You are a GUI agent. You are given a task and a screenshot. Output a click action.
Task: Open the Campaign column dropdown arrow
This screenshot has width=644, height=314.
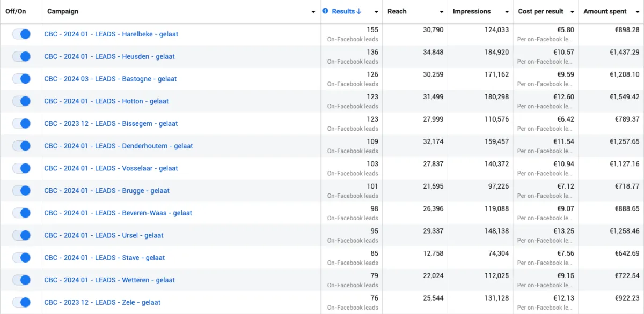click(x=313, y=12)
